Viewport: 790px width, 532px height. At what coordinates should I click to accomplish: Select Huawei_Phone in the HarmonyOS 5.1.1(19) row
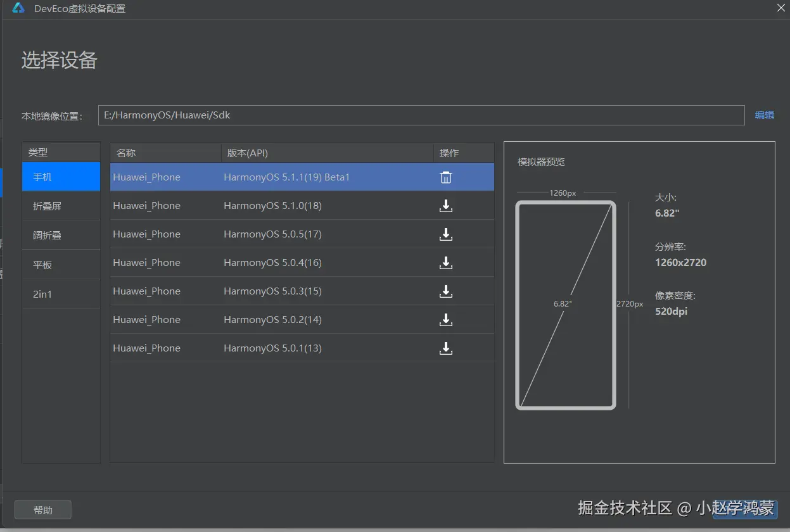click(146, 177)
